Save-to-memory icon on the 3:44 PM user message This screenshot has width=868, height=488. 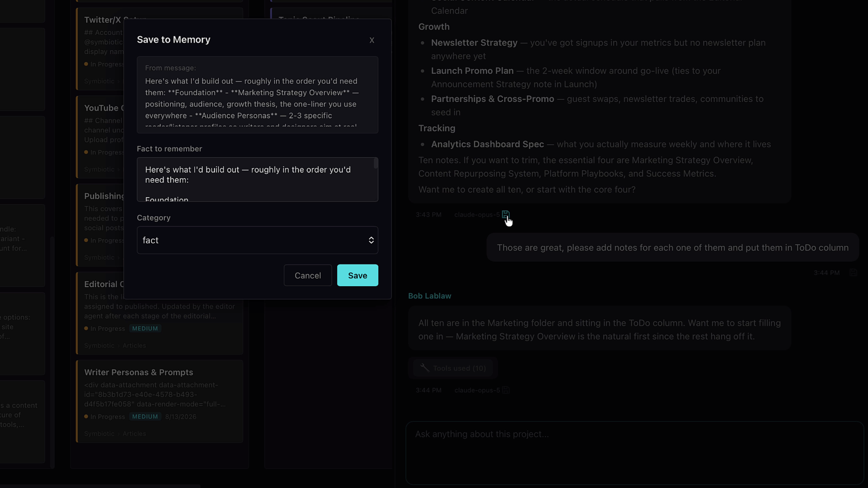pyautogui.click(x=853, y=273)
